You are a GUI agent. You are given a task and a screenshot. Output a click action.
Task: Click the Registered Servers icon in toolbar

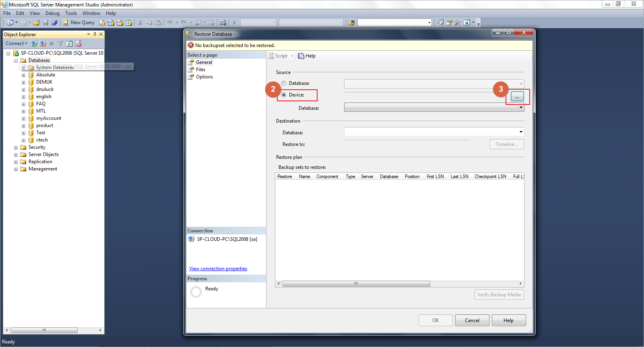coord(440,23)
